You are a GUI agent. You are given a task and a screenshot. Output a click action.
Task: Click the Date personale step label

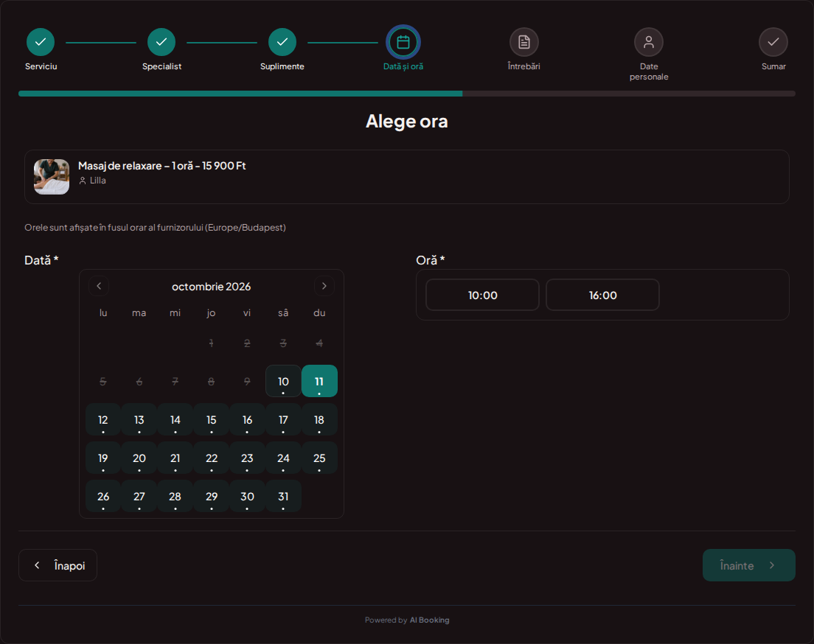(x=649, y=71)
